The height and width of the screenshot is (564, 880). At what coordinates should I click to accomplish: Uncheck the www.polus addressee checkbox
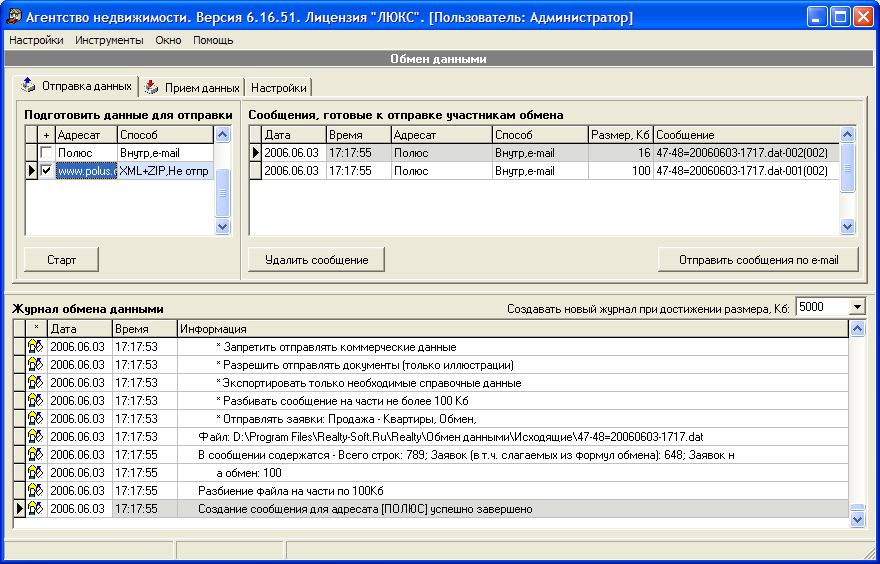pos(47,171)
